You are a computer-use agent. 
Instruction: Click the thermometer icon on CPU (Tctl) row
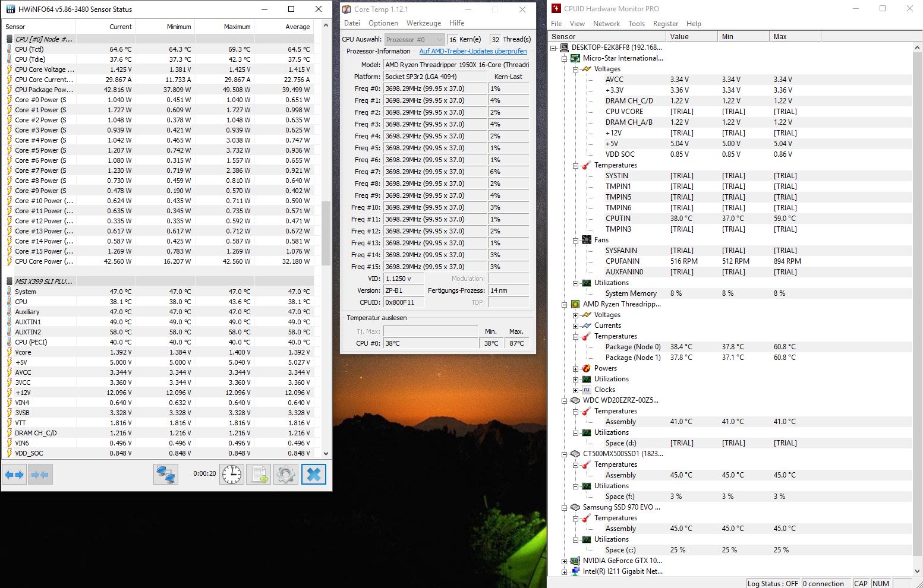(x=9, y=49)
